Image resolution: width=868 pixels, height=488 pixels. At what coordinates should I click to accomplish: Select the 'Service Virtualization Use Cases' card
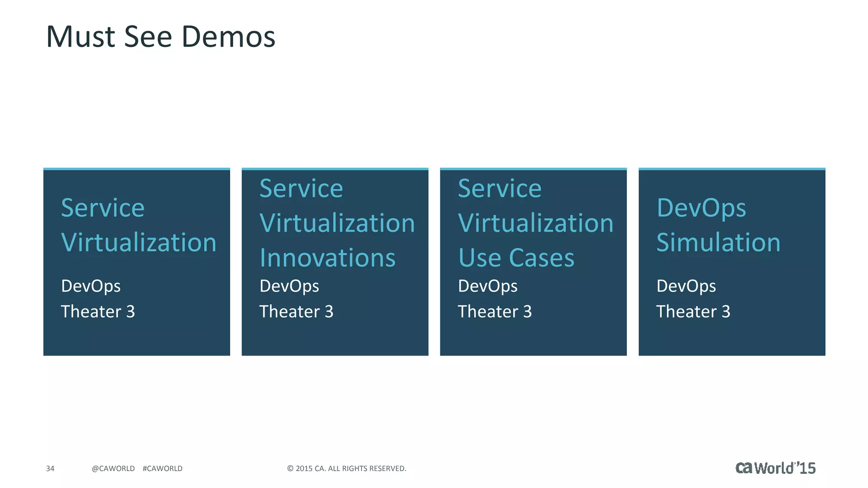(x=533, y=262)
